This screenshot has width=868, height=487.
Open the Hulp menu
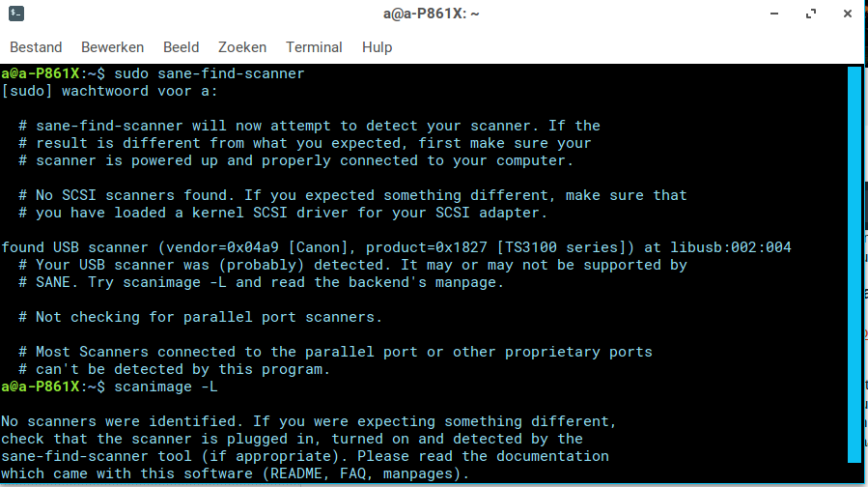pos(377,47)
